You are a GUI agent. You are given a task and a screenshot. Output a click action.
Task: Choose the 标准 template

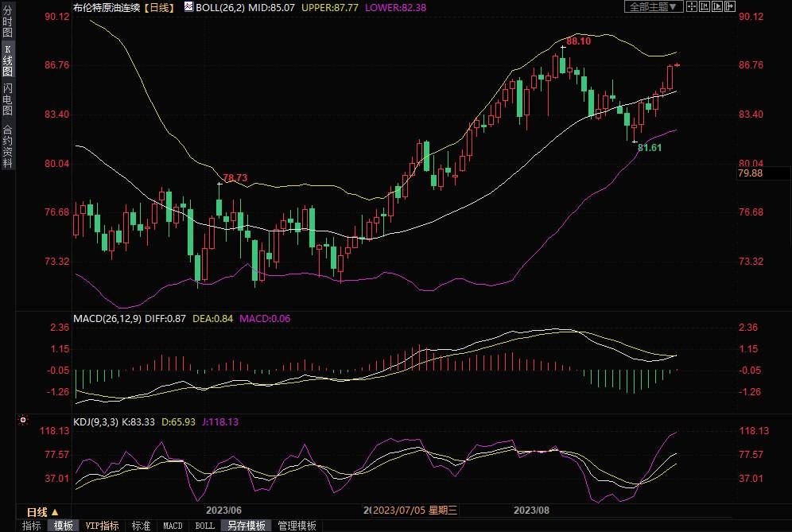pyautogui.click(x=141, y=526)
